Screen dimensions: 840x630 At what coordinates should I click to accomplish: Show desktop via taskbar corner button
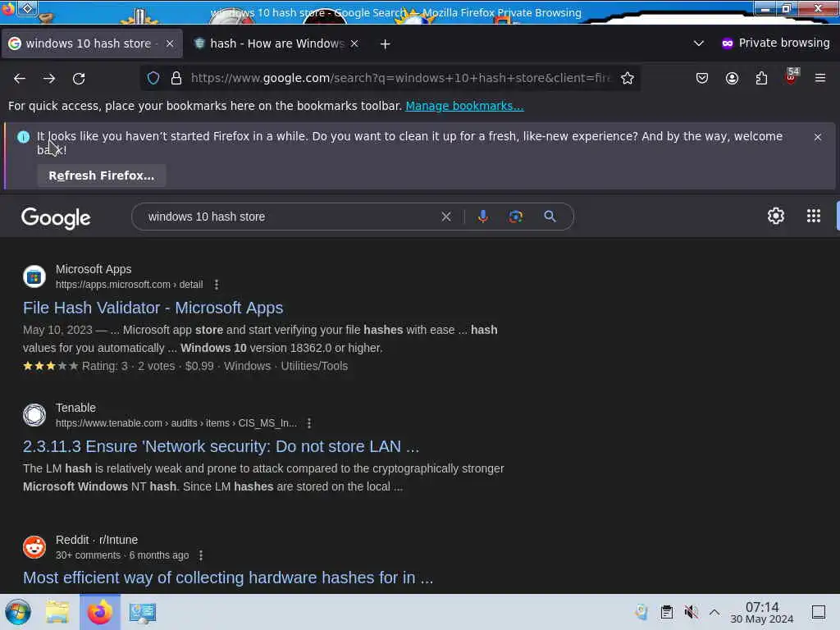(x=819, y=612)
